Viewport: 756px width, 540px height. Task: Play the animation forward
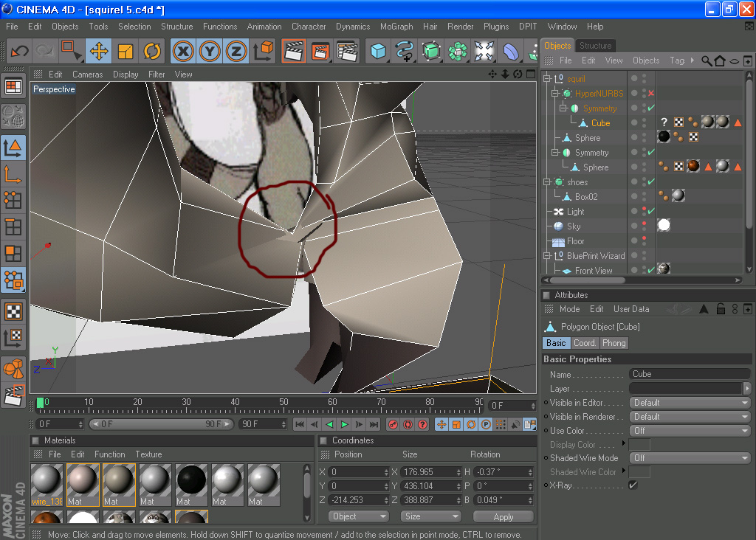coord(344,424)
